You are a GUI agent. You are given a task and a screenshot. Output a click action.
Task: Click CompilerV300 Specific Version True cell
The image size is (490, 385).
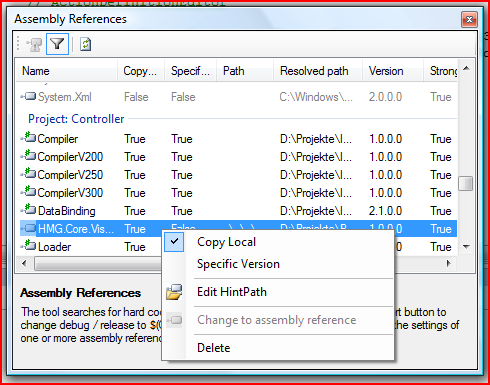tap(182, 193)
